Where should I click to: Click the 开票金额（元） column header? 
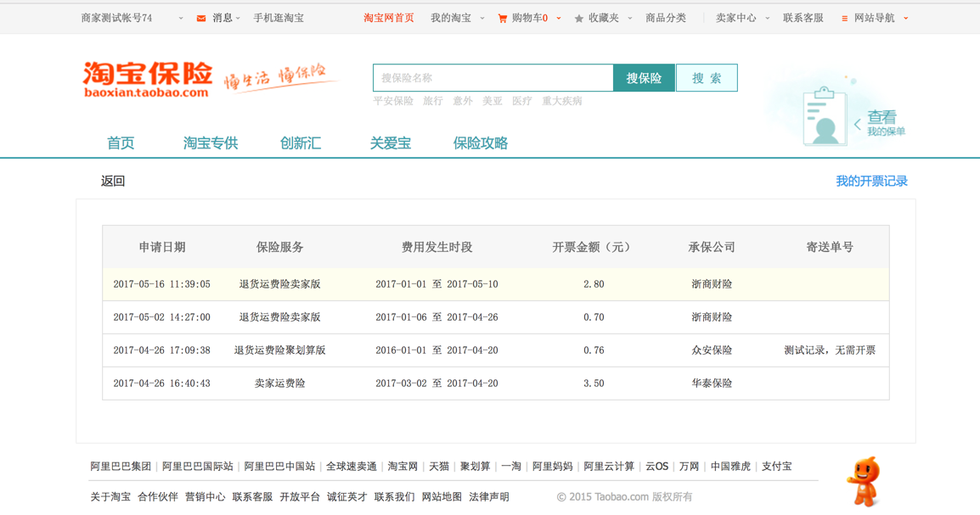click(591, 247)
